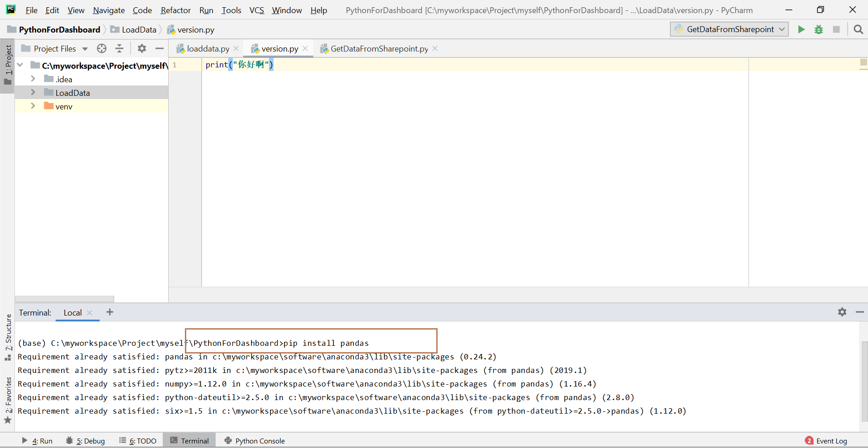The width and height of the screenshot is (868, 448).
Task: Close the Local terminal tab
Action: [90, 313]
